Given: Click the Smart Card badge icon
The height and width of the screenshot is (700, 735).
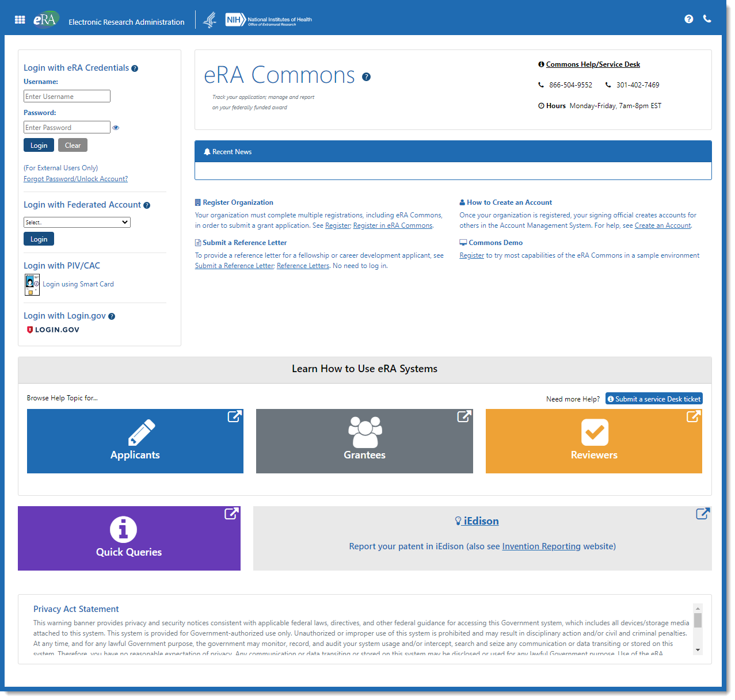Looking at the screenshot, I should click(x=32, y=284).
